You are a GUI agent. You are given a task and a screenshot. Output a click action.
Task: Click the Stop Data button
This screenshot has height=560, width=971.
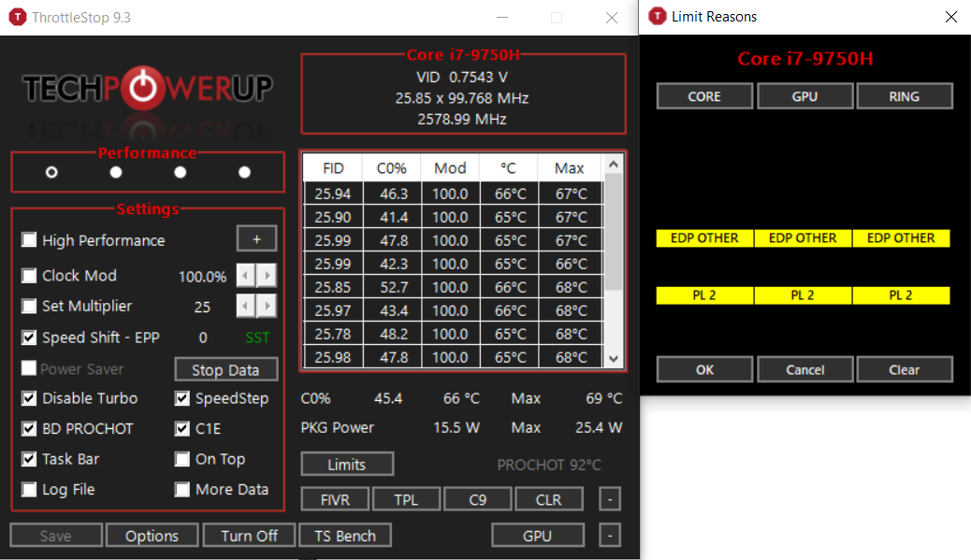pos(226,369)
